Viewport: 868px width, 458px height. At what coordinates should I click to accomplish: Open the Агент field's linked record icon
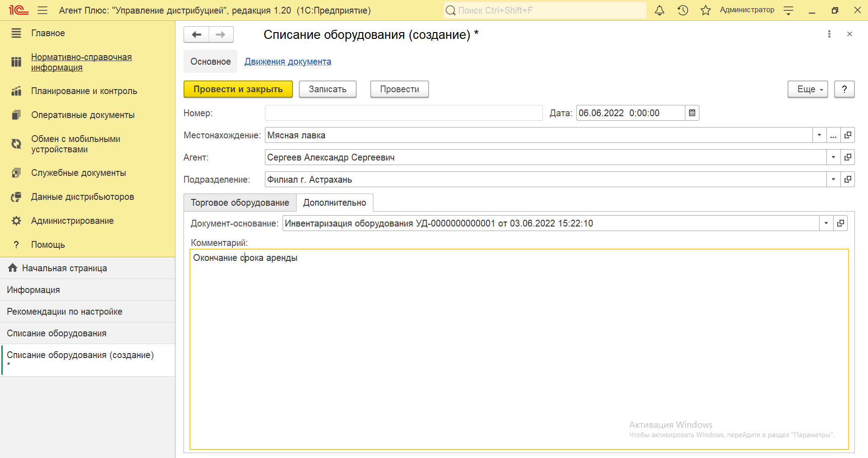[848, 157]
